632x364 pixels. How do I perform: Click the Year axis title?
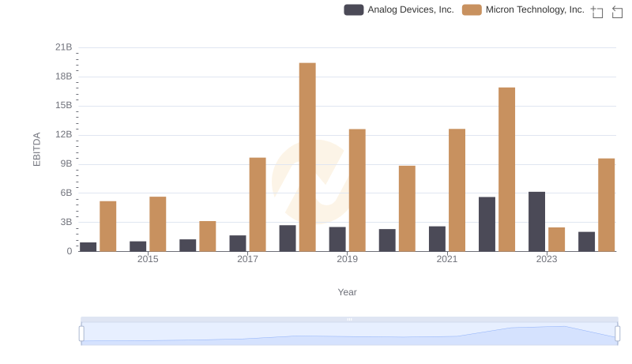coord(347,292)
